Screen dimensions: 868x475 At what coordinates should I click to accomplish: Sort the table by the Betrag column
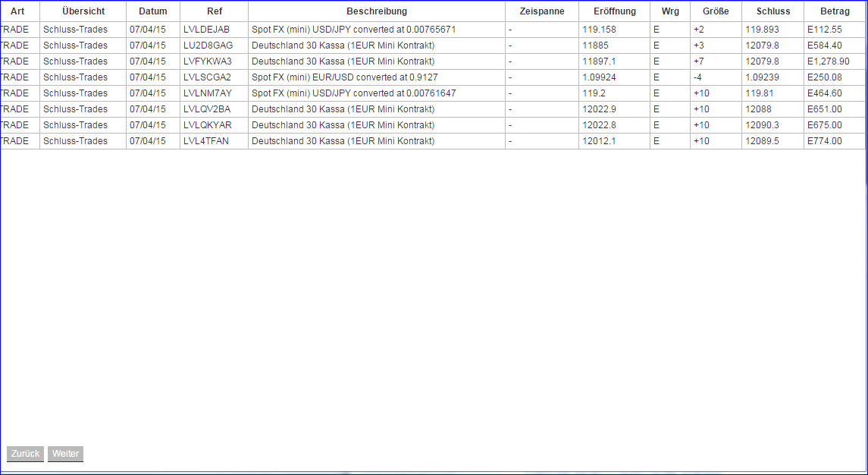[x=835, y=11]
